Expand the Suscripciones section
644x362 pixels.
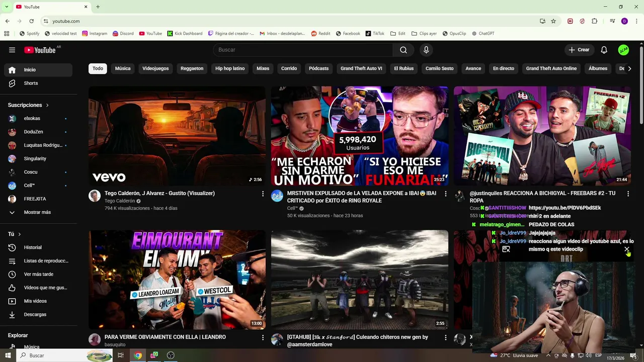[x=28, y=105]
